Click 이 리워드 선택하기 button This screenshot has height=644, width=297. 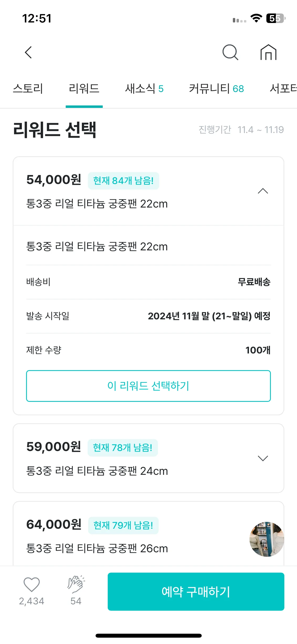(x=148, y=386)
